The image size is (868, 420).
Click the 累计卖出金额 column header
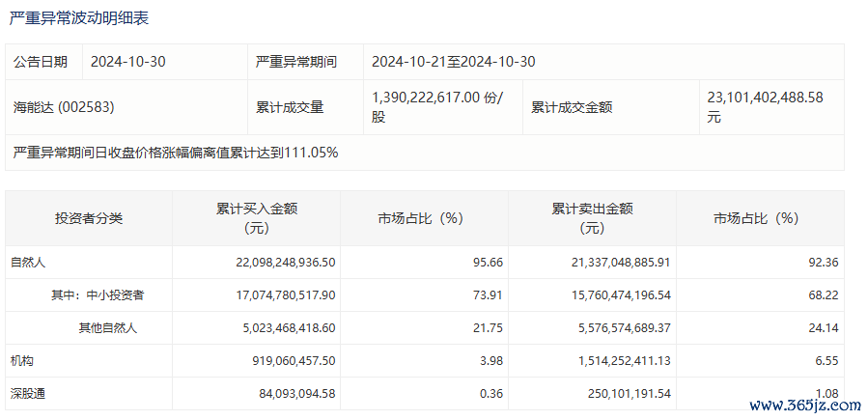pyautogui.click(x=592, y=218)
